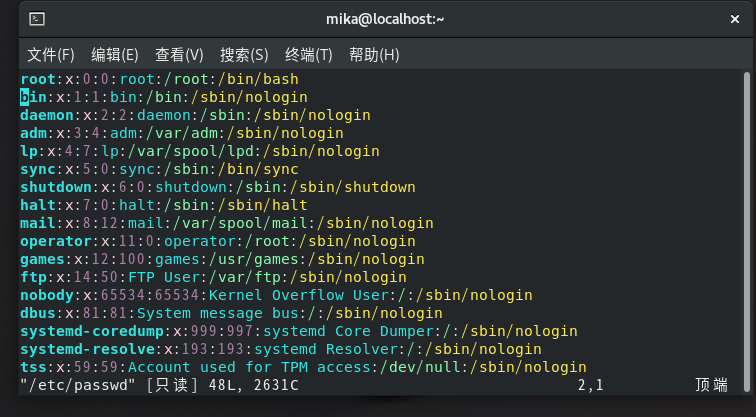The image size is (756, 417).
Task: Close the mika@localhost terminal window
Action: coord(735,19)
